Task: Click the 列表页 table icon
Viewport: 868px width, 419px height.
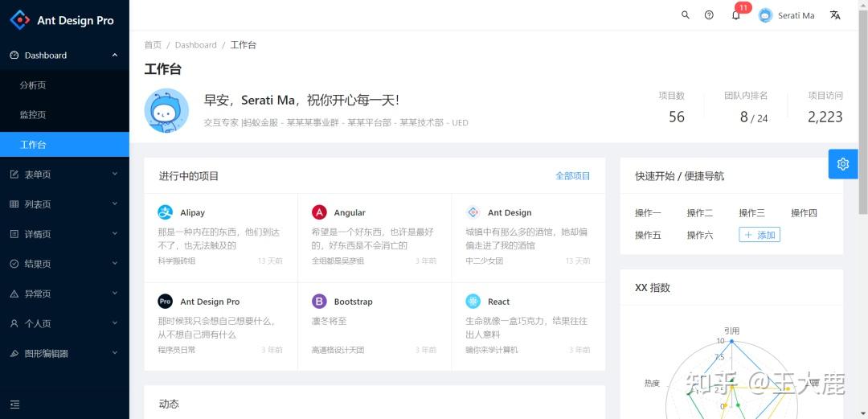Action: 14,204
